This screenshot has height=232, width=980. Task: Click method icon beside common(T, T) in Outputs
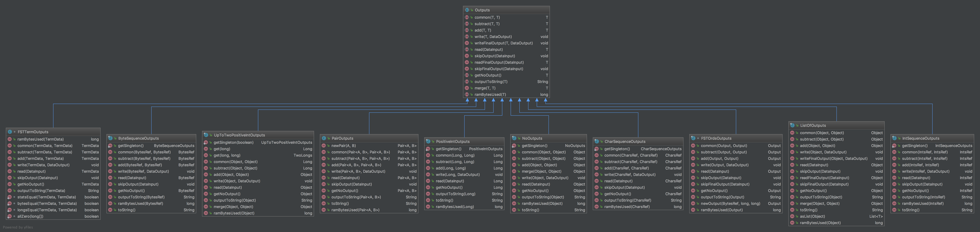[x=467, y=18]
